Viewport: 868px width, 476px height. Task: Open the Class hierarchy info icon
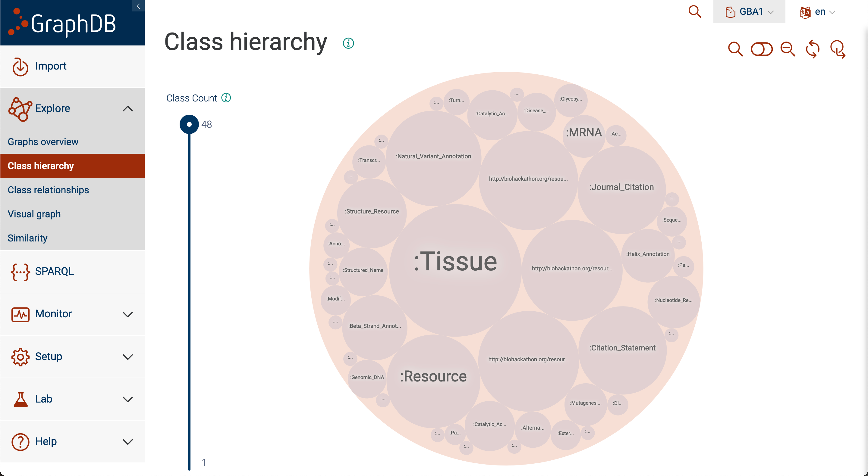tap(348, 43)
